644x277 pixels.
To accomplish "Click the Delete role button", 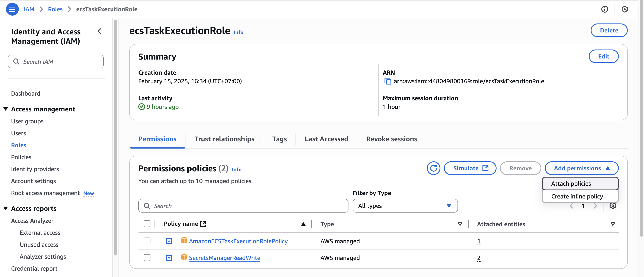I will point(609,30).
